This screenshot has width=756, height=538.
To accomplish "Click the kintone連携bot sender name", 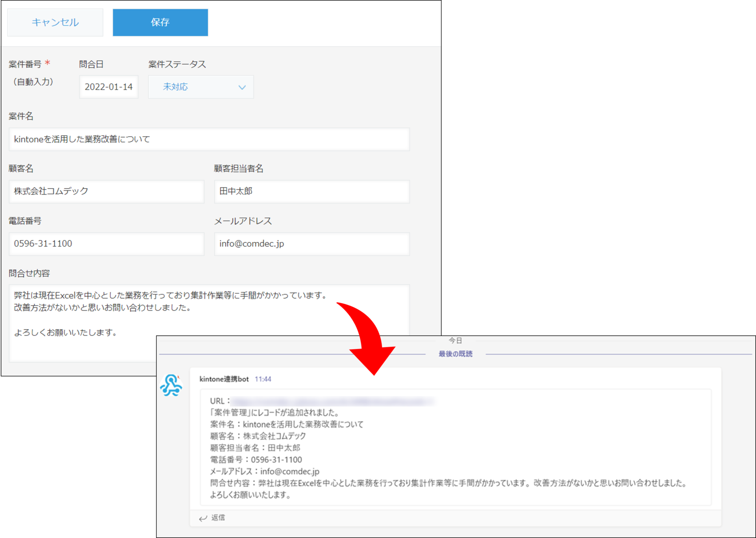I will coord(224,379).
